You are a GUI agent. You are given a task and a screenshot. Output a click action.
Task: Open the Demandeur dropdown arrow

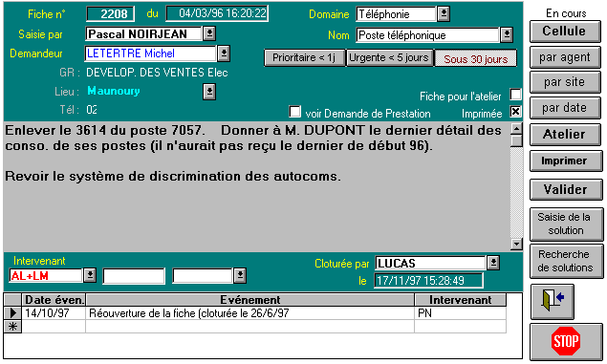click(224, 54)
